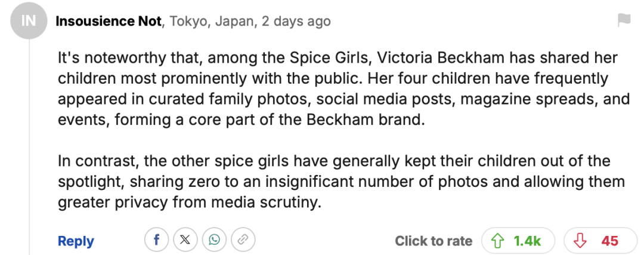Share the comment on Facebook
The height and width of the screenshot is (255, 644).
(157, 240)
